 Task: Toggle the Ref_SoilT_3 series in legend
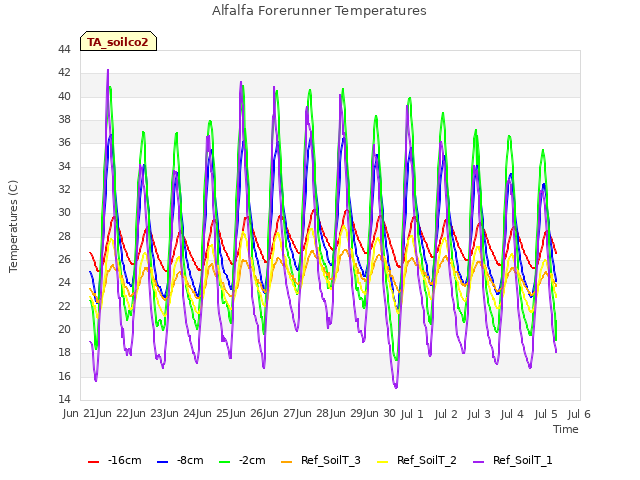(321, 460)
